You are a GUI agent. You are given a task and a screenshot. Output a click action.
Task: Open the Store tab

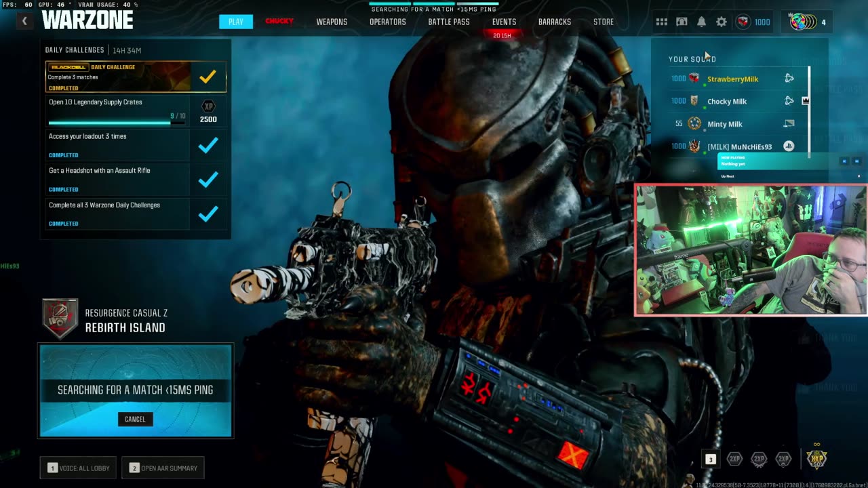click(604, 22)
